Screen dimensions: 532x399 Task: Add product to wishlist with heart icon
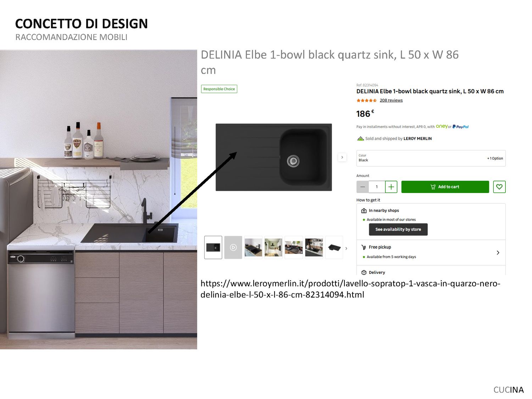point(499,187)
